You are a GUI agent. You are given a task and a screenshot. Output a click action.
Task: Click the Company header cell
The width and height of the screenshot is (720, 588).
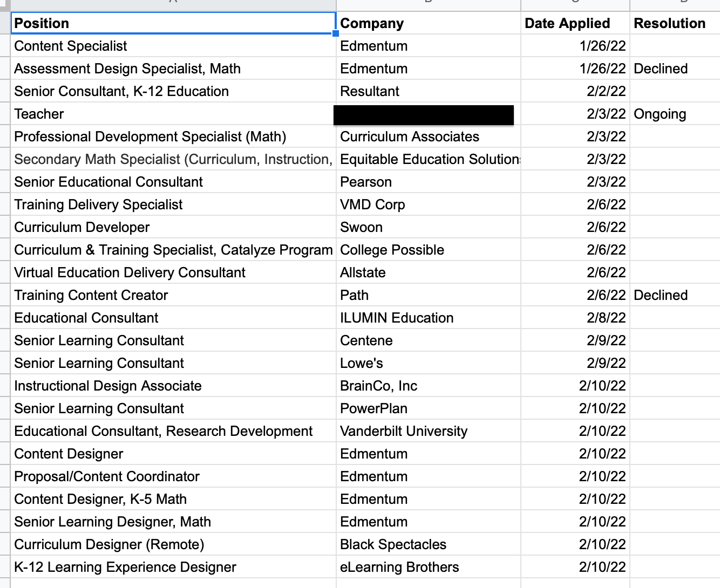point(428,23)
